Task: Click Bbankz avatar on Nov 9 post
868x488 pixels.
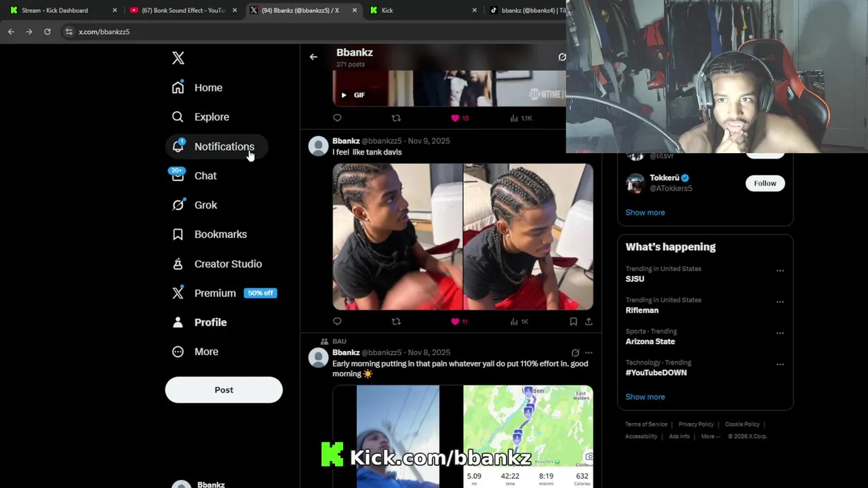Action: pyautogui.click(x=318, y=146)
